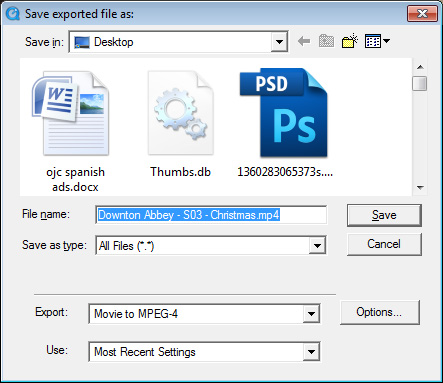Click the Desktop icon in Save in box
The height and width of the screenshot is (383, 443).
[82, 42]
